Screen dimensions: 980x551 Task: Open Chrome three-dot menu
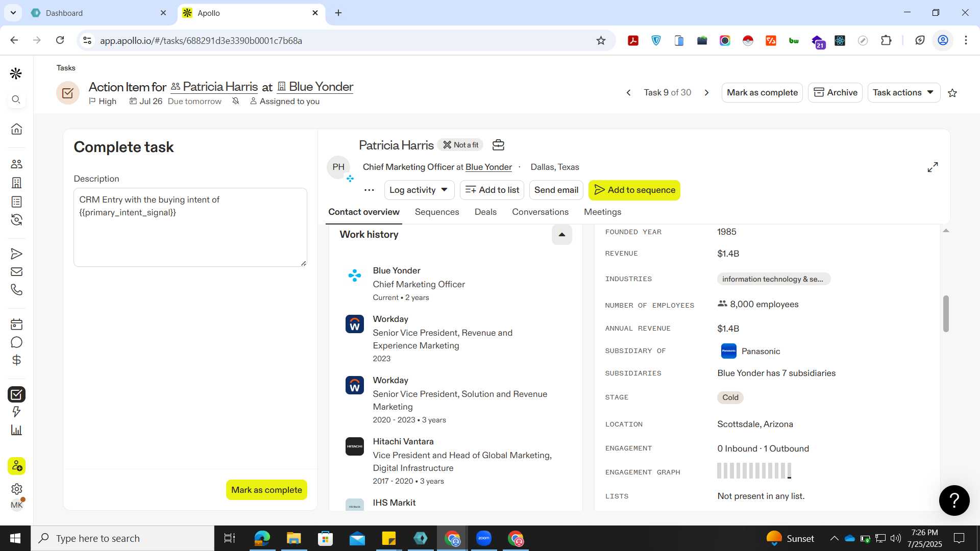pyautogui.click(x=966, y=40)
